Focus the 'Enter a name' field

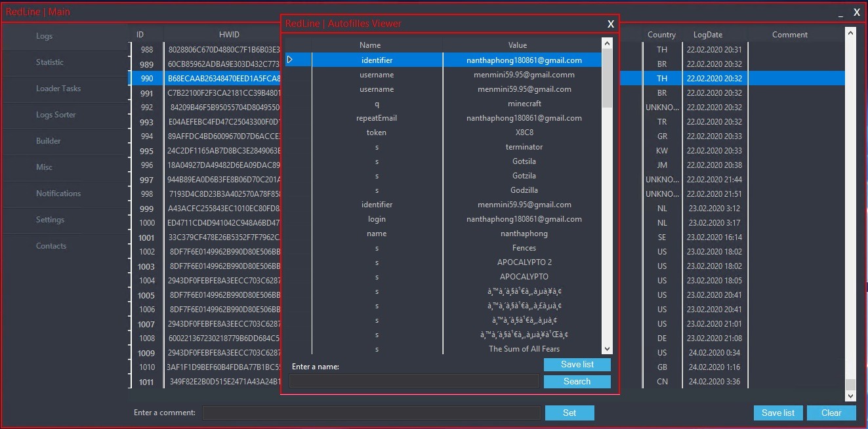414,381
